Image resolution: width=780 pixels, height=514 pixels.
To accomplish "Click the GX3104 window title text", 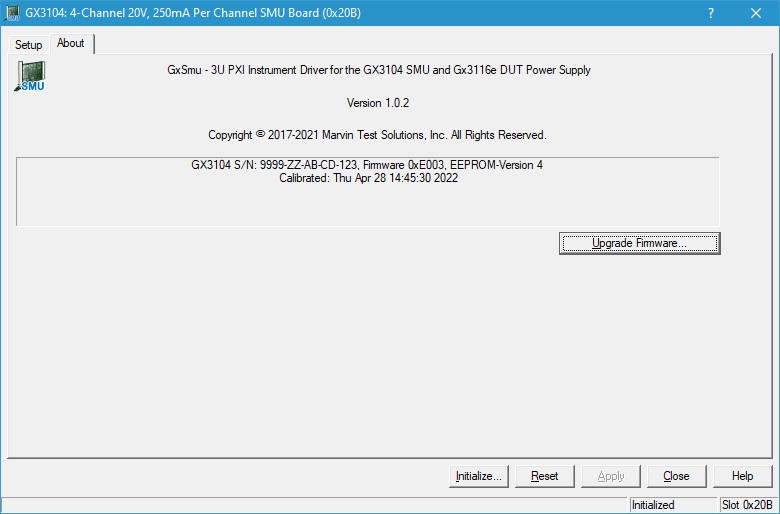I will [193, 13].
